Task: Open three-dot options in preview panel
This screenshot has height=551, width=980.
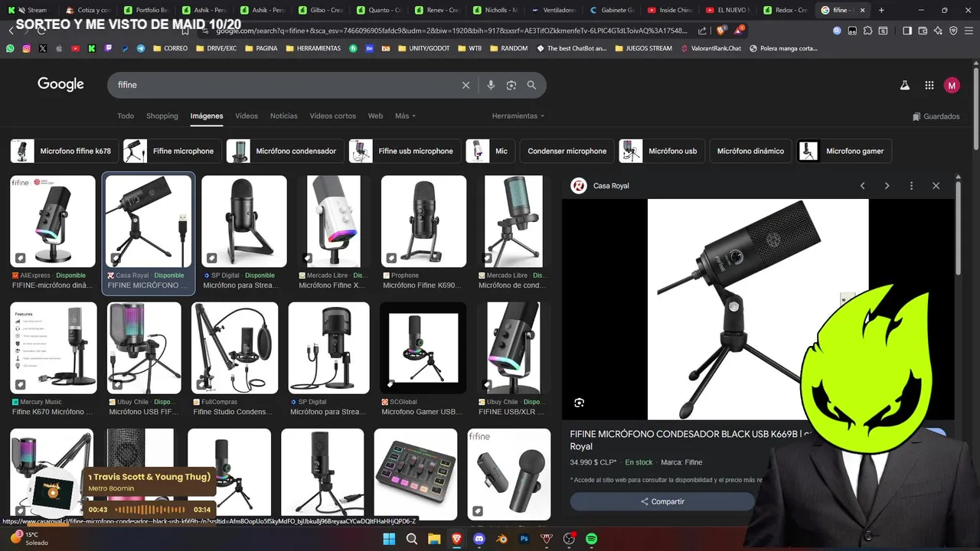Action: pos(911,186)
